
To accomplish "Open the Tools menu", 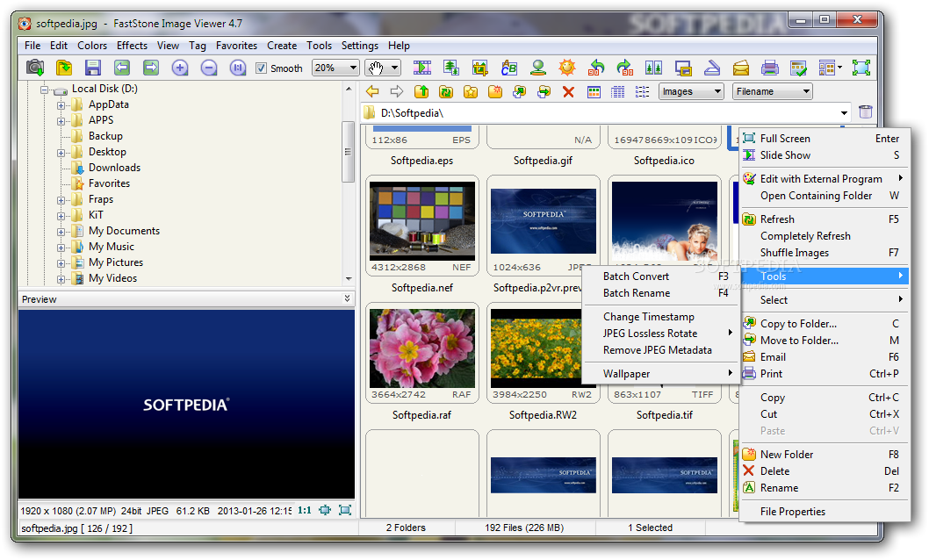I will [x=319, y=45].
